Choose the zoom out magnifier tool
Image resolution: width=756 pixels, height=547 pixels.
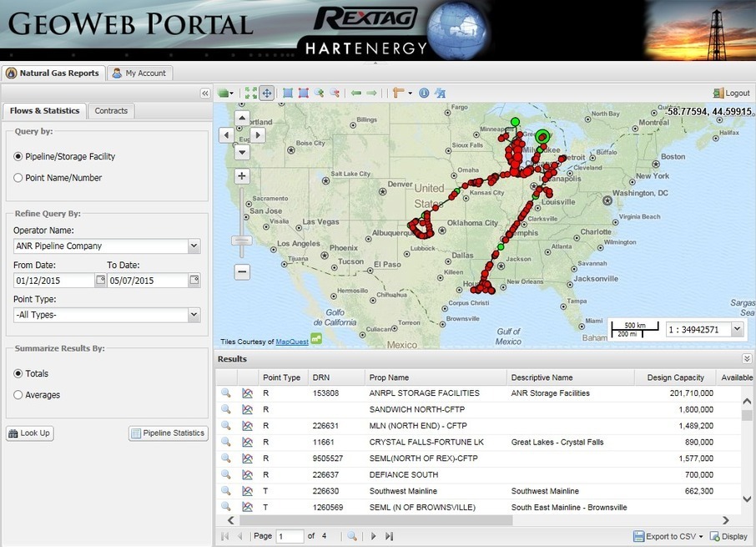(335, 93)
